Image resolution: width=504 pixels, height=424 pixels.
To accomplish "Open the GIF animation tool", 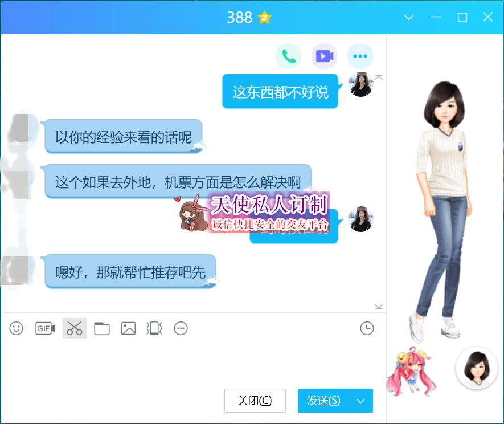I will click(45, 328).
